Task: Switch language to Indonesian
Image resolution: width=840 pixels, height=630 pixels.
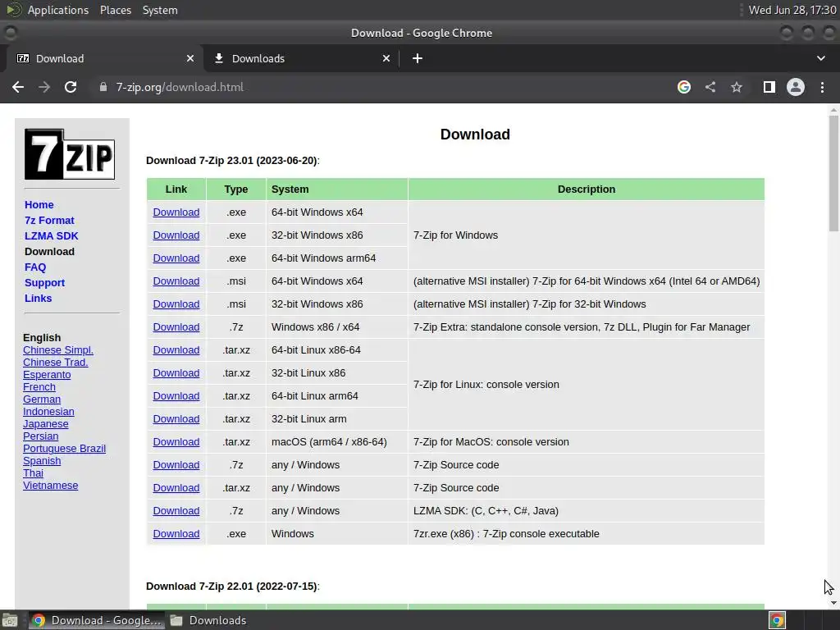Action: coord(48,412)
